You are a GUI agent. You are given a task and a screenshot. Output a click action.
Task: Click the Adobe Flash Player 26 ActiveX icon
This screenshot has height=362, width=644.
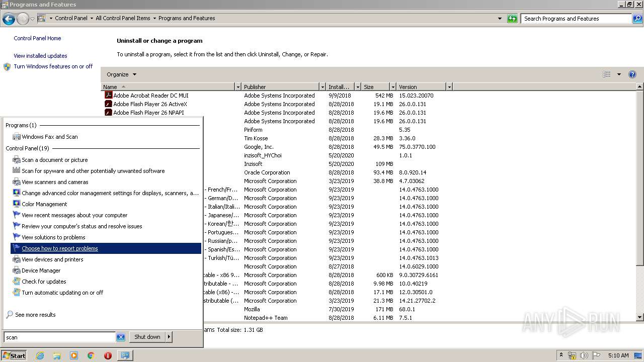point(108,104)
